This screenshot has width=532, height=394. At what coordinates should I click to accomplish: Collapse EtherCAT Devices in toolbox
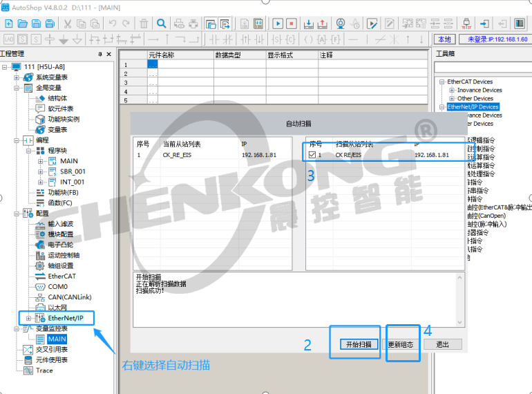pyautogui.click(x=441, y=82)
